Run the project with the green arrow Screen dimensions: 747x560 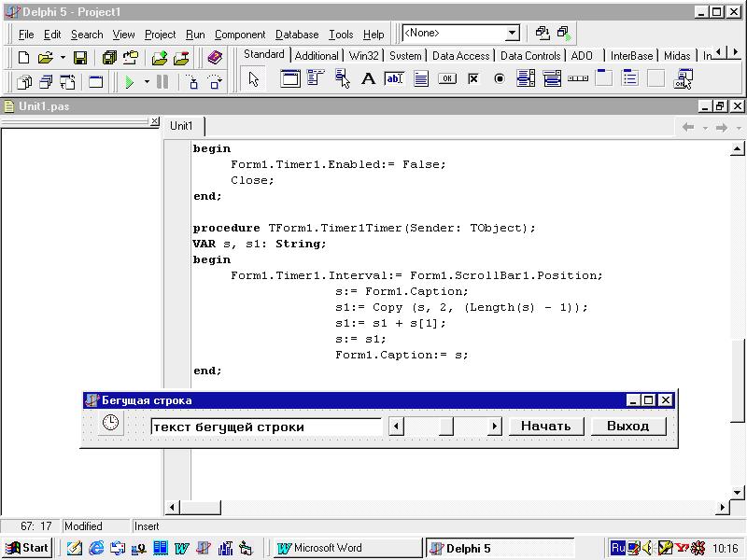[x=129, y=82]
